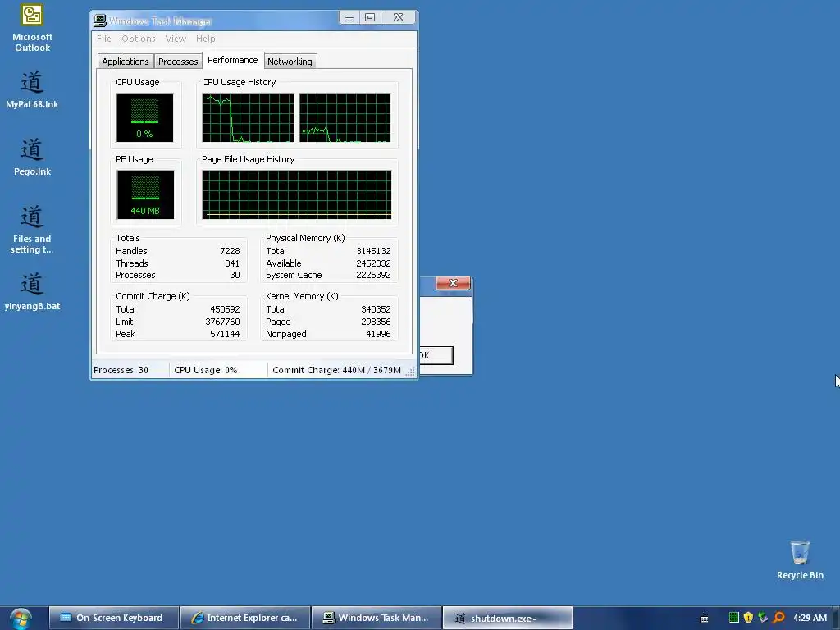
Task: Click the orange magnifier tray icon
Action: pyautogui.click(x=778, y=618)
